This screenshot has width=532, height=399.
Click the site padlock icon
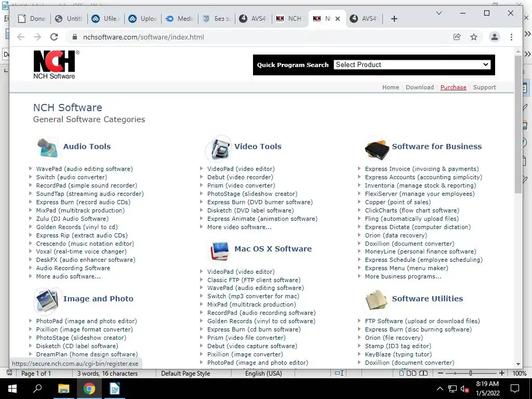[x=75, y=37]
